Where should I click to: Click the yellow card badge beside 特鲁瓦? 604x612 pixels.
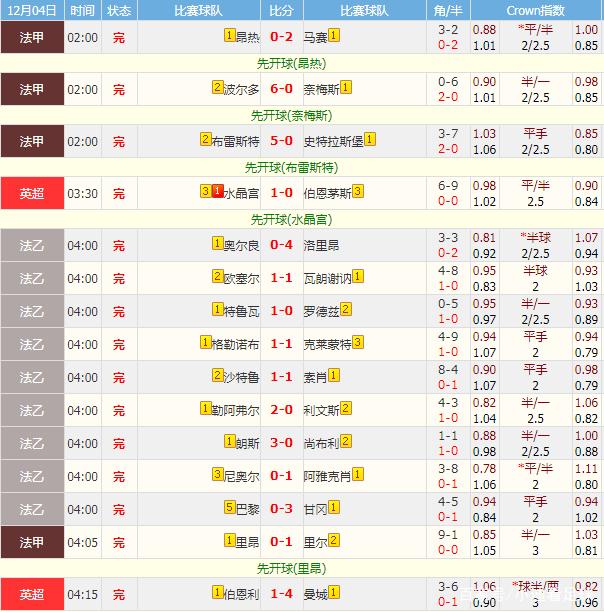click(217, 309)
